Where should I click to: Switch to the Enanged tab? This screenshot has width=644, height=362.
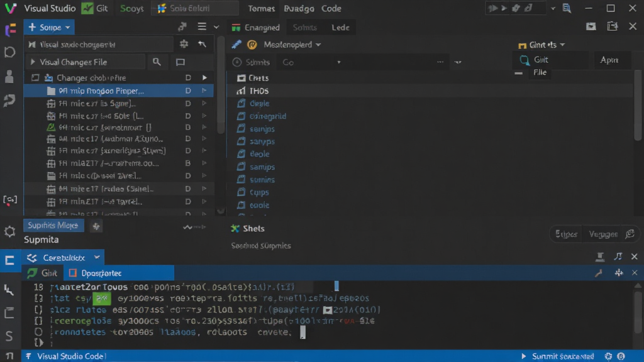pos(255,28)
